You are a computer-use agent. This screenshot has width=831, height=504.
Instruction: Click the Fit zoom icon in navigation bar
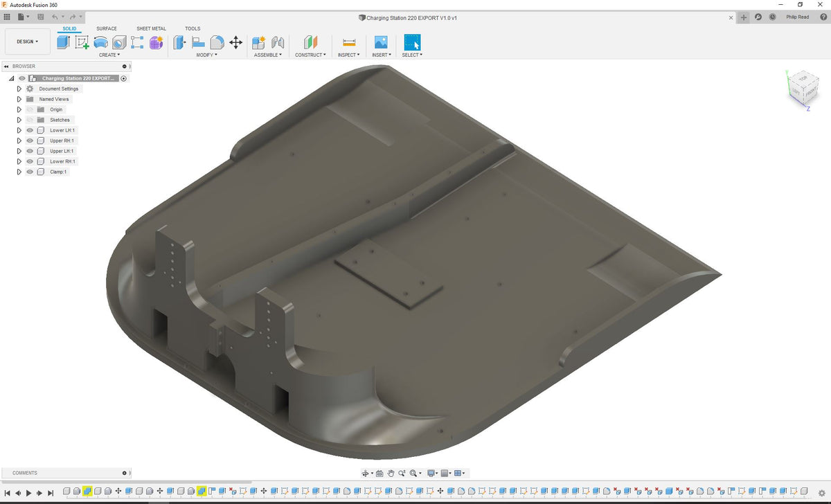414,473
